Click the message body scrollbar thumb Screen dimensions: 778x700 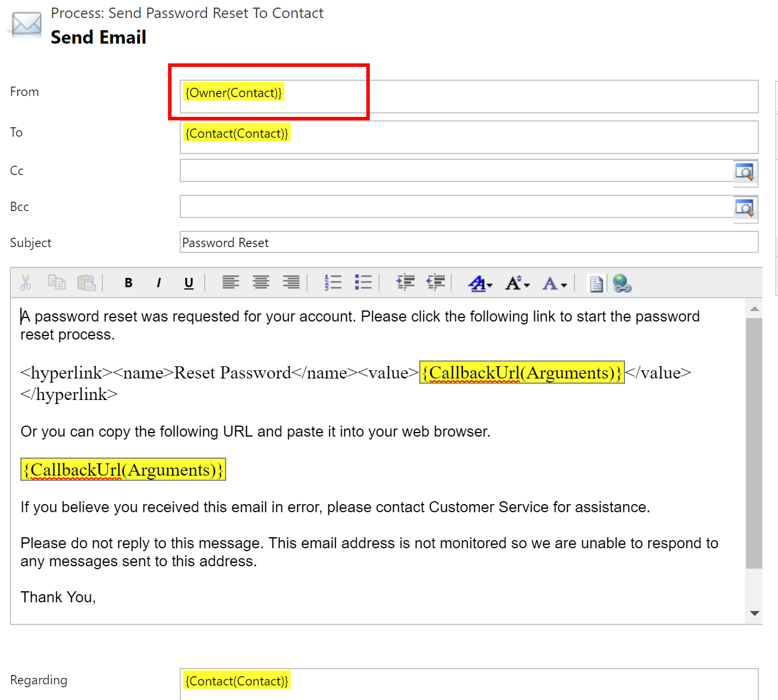point(754,443)
